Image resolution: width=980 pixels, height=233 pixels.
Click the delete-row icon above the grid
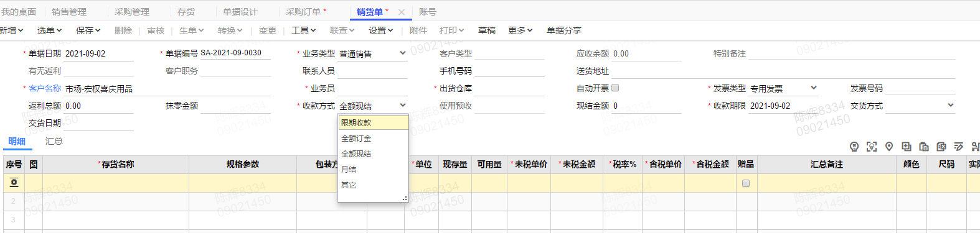pyautogui.click(x=941, y=147)
